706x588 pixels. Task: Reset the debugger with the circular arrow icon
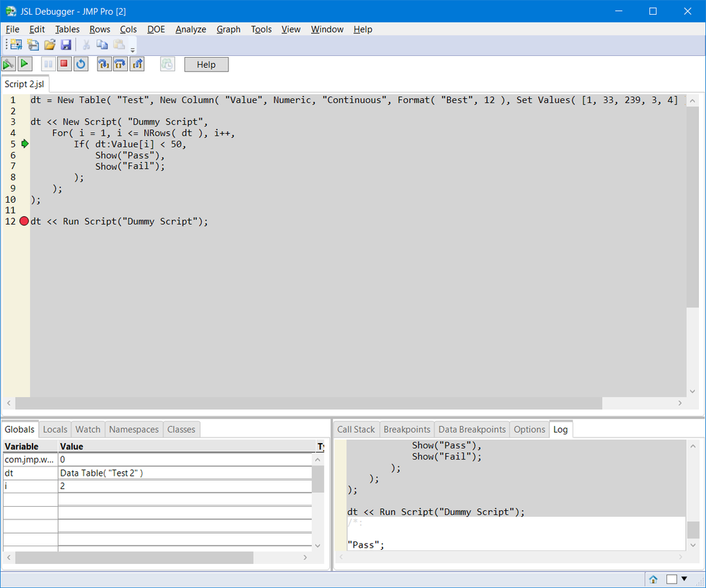point(81,64)
